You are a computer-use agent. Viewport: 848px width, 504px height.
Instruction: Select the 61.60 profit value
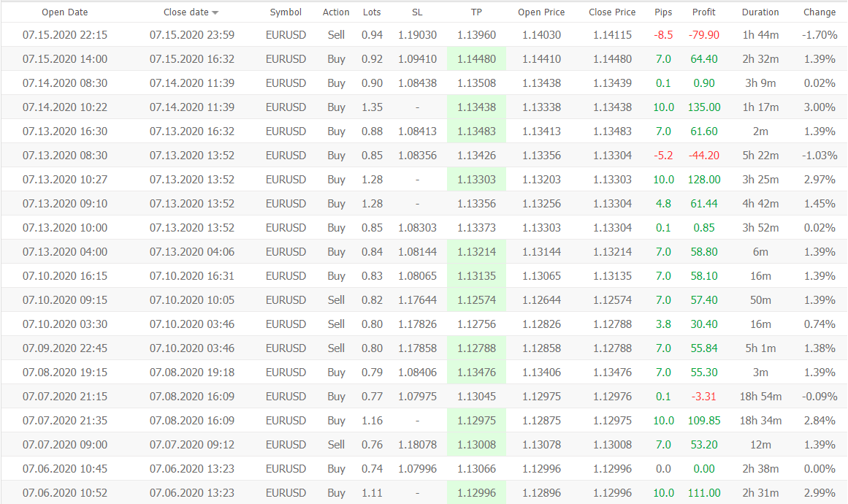coord(703,131)
